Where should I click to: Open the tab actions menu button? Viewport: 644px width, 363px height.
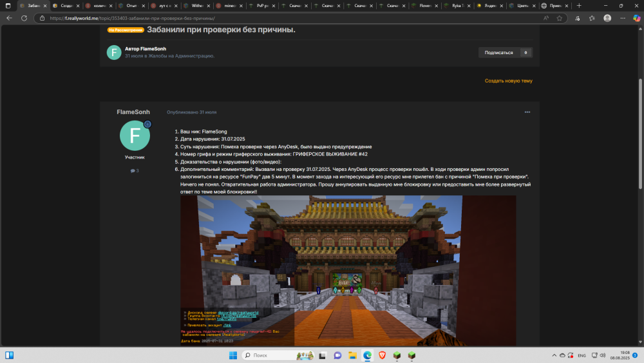(x=8, y=6)
